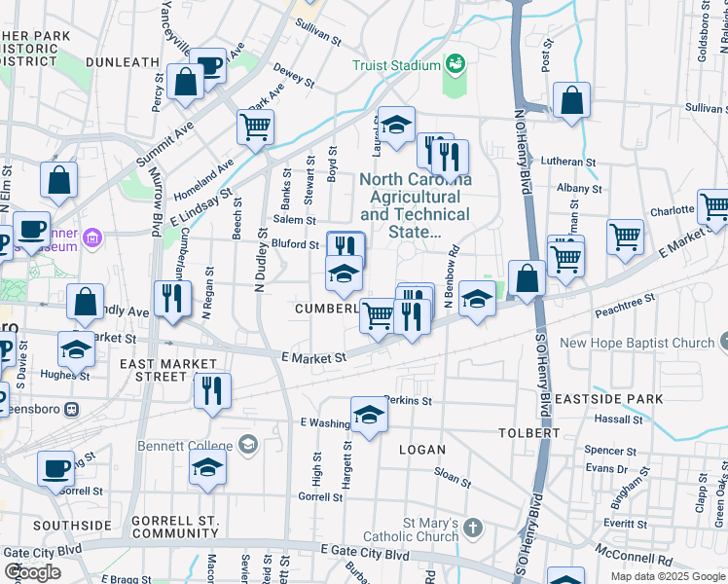The width and height of the screenshot is (728, 584).
Task: Select the Albany St street label
Action: (579, 188)
